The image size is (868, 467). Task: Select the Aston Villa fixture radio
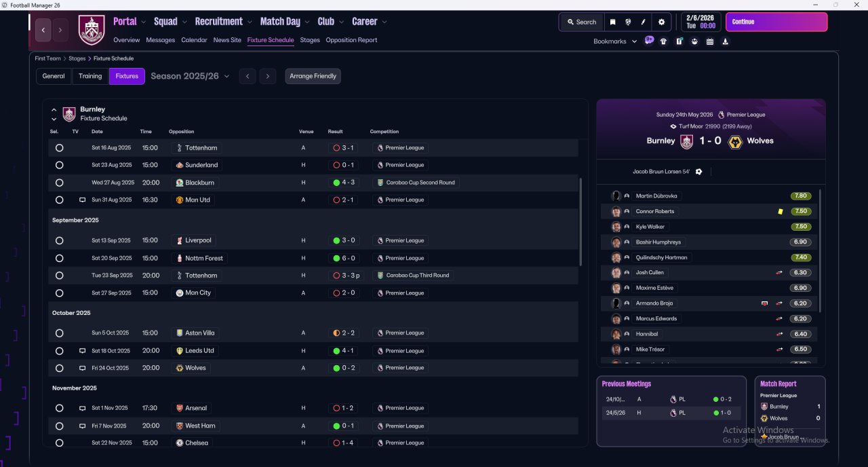pos(59,333)
